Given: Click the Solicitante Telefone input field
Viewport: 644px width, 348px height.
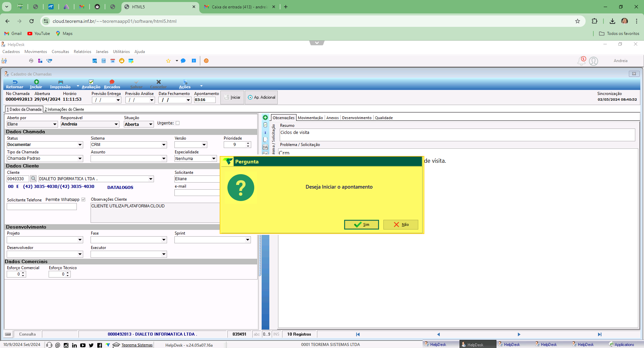Looking at the screenshot, I should coord(42,207).
